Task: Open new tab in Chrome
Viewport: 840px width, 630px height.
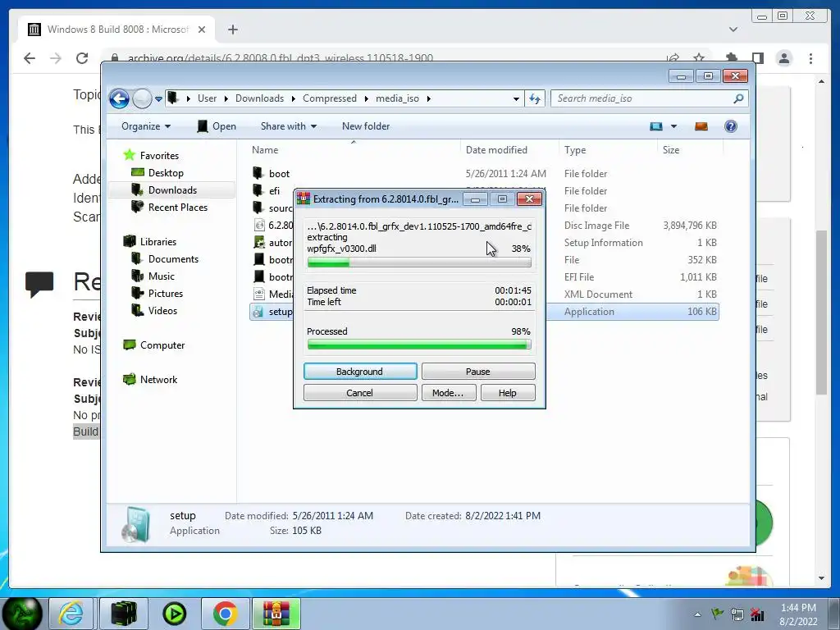Action: [232, 30]
